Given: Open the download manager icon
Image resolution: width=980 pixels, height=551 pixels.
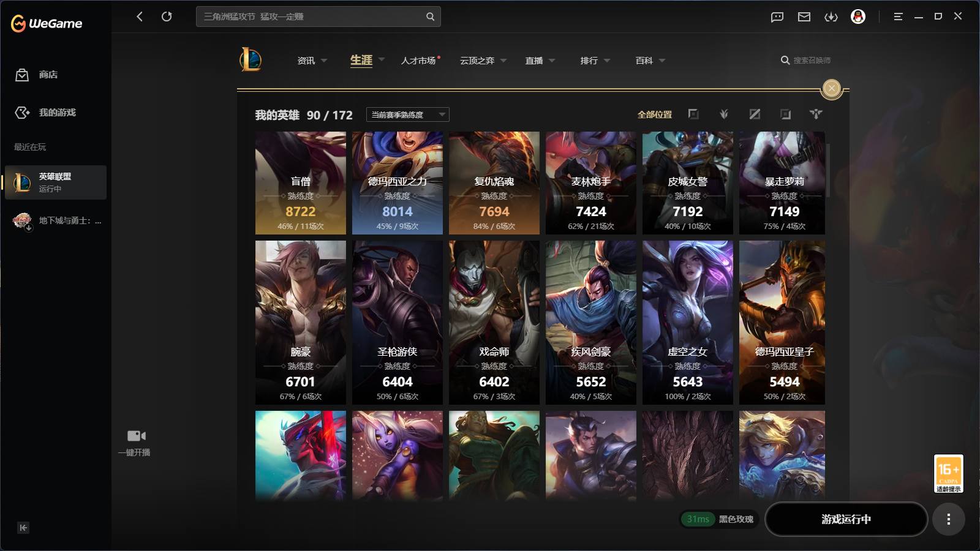Looking at the screenshot, I should pyautogui.click(x=831, y=17).
